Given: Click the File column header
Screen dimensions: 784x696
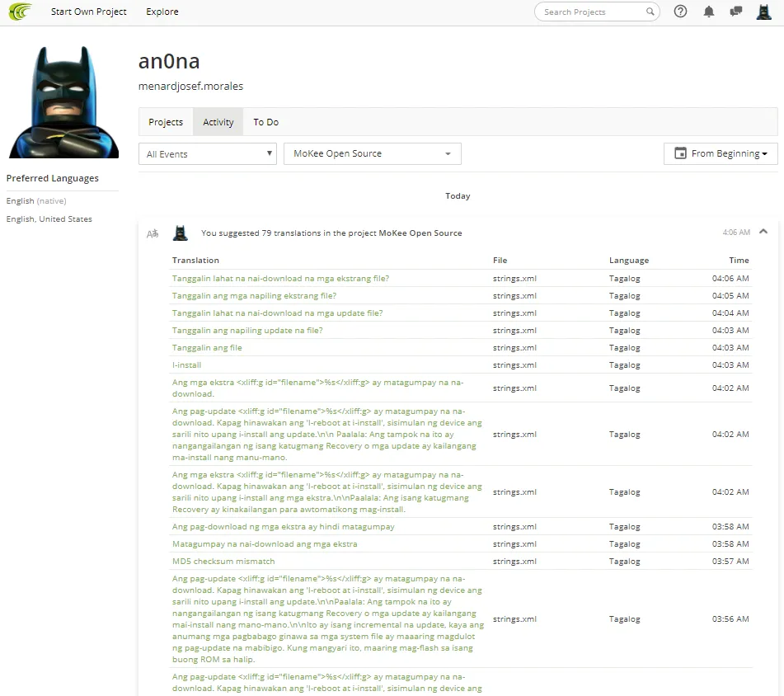Looking at the screenshot, I should coord(500,261).
